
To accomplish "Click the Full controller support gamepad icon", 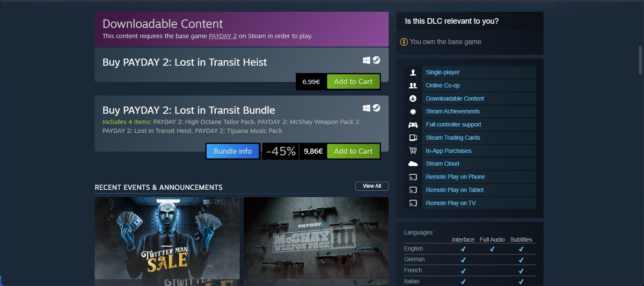I will click(413, 125).
